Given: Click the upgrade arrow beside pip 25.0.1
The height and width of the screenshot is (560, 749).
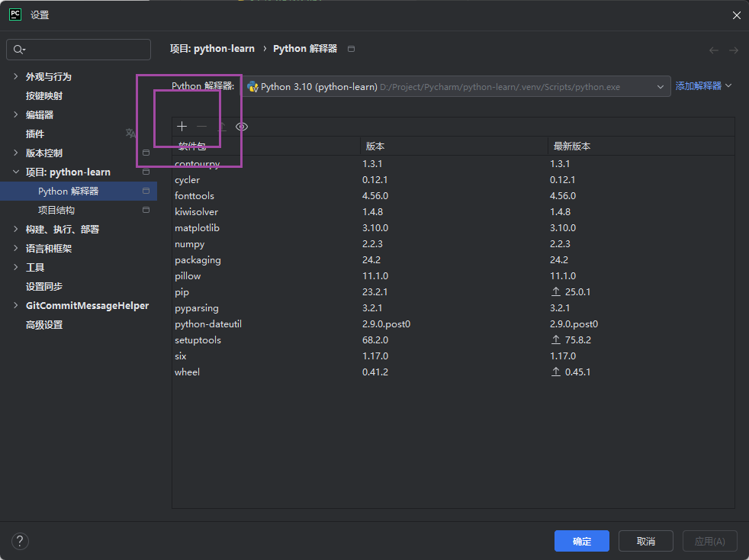Looking at the screenshot, I should 556,291.
